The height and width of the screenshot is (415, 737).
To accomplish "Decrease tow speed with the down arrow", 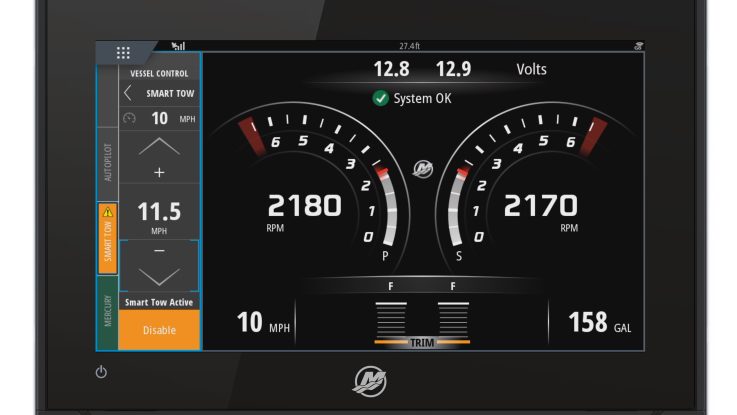I will tap(159, 275).
